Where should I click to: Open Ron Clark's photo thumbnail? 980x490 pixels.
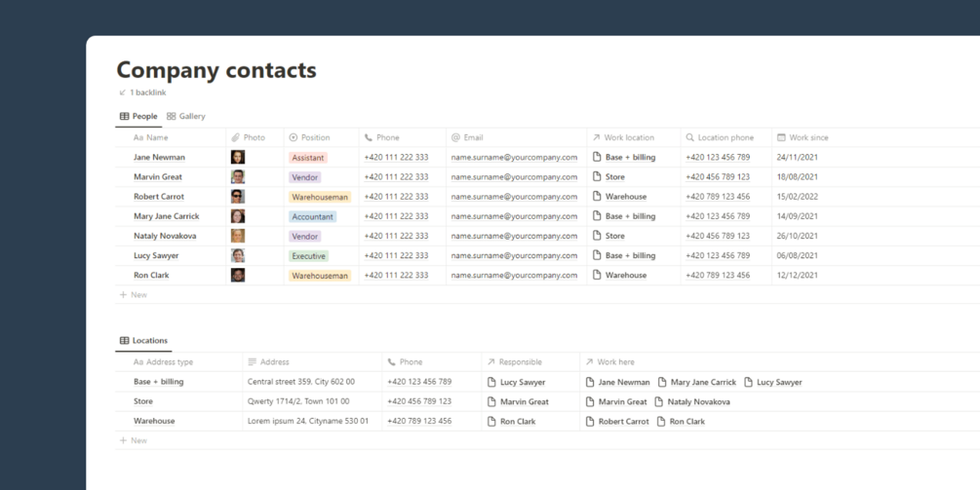pos(238,276)
